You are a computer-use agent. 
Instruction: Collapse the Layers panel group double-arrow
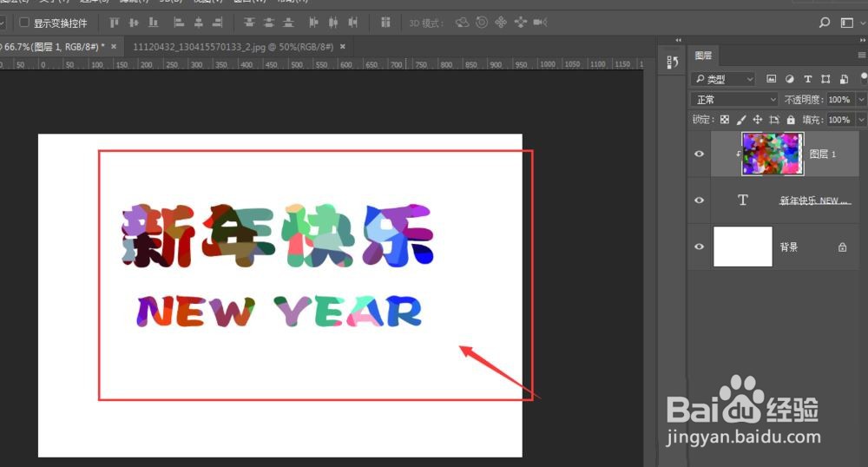[863, 40]
